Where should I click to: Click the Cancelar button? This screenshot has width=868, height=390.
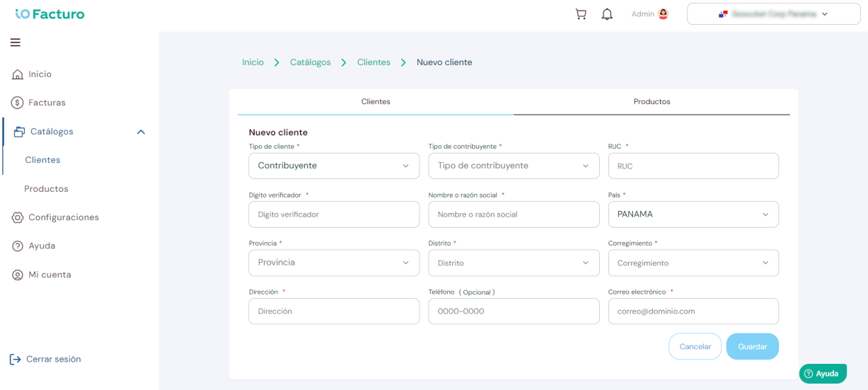695,347
